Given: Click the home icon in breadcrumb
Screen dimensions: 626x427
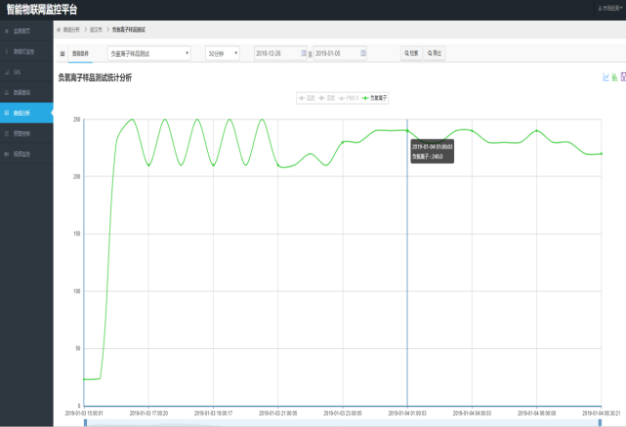Looking at the screenshot, I should pyautogui.click(x=59, y=31).
